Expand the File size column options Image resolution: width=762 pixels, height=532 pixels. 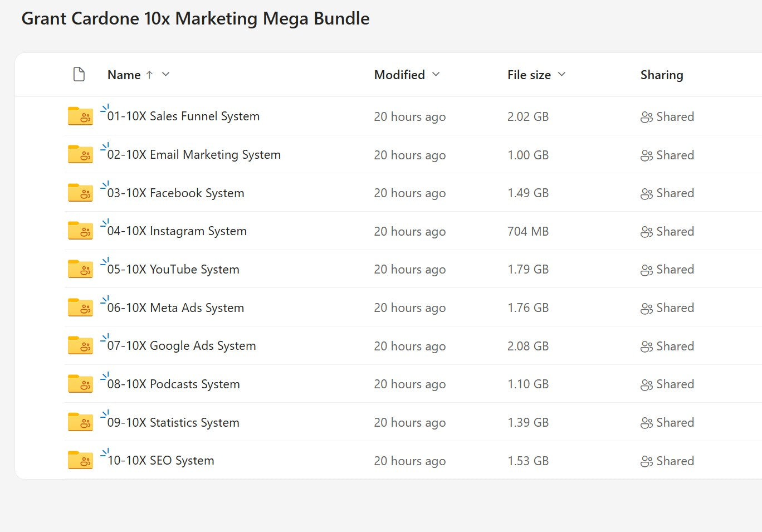tap(562, 74)
